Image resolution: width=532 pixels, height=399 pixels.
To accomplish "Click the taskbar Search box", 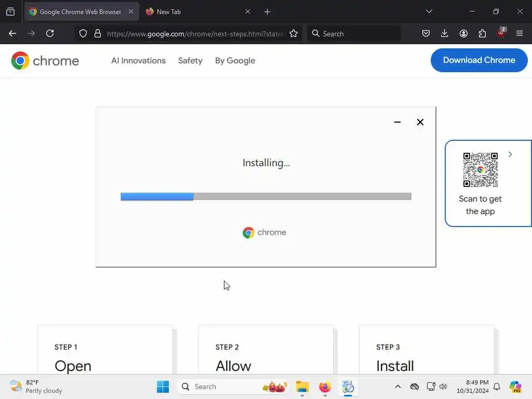I will coord(233,387).
